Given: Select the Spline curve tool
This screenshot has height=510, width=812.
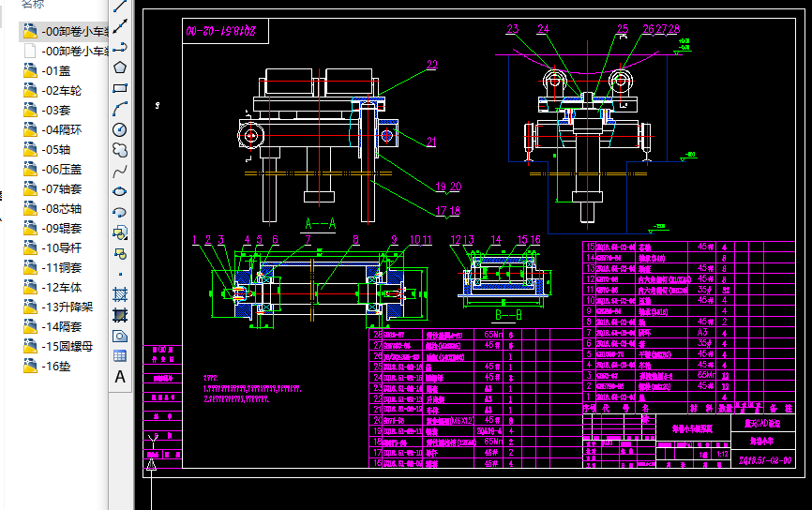Looking at the screenshot, I should click(x=120, y=171).
